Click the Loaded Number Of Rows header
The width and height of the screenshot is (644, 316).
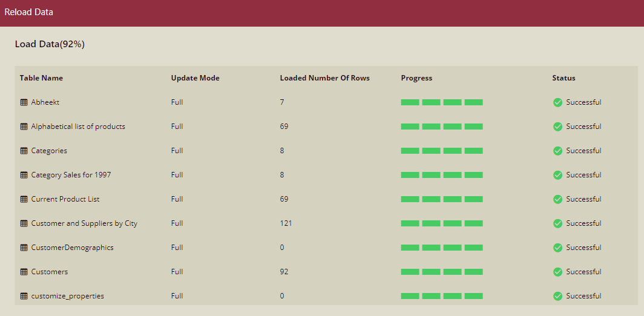pyautogui.click(x=324, y=78)
